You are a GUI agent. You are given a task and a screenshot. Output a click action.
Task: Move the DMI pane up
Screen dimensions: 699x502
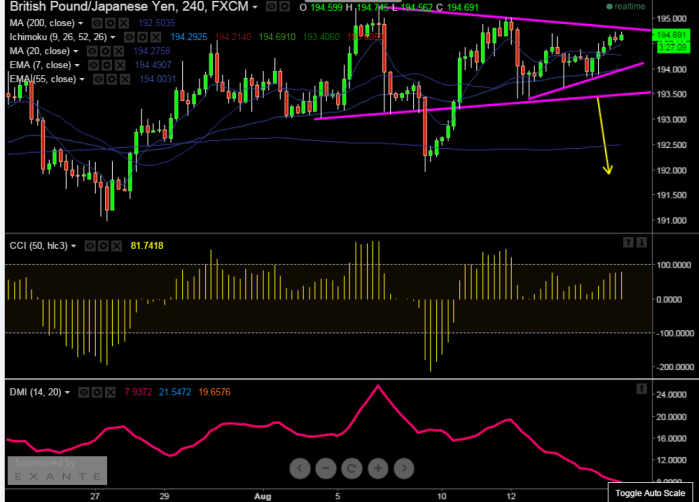click(x=641, y=389)
